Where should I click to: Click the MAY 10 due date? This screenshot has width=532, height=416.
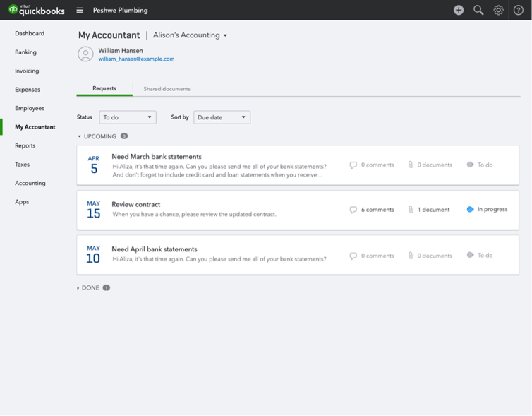pos(93,254)
